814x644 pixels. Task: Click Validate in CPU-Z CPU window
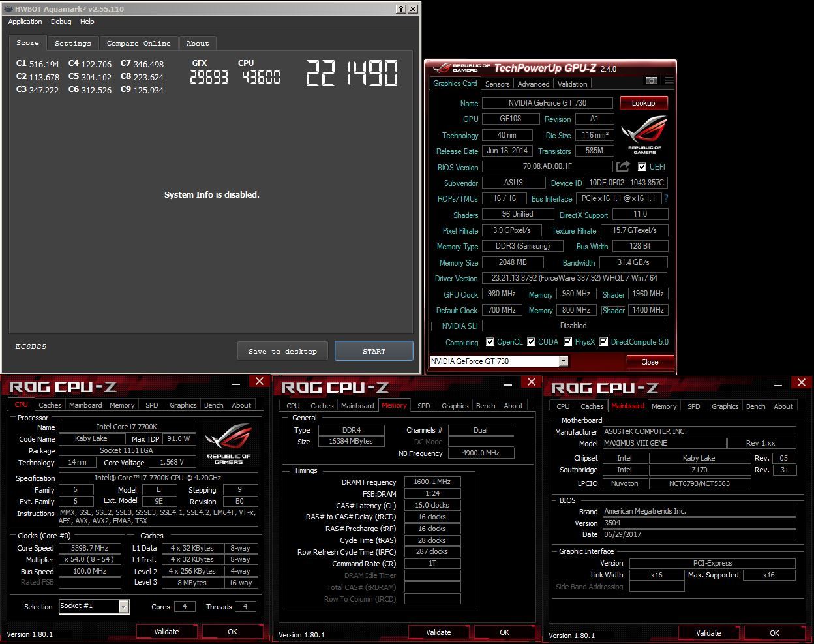click(166, 632)
